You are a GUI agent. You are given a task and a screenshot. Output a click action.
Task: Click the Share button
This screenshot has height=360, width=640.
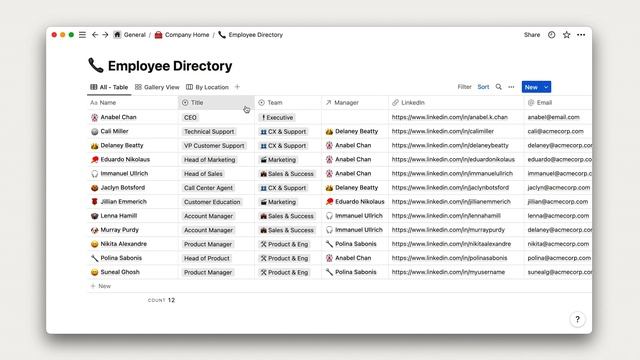(532, 35)
